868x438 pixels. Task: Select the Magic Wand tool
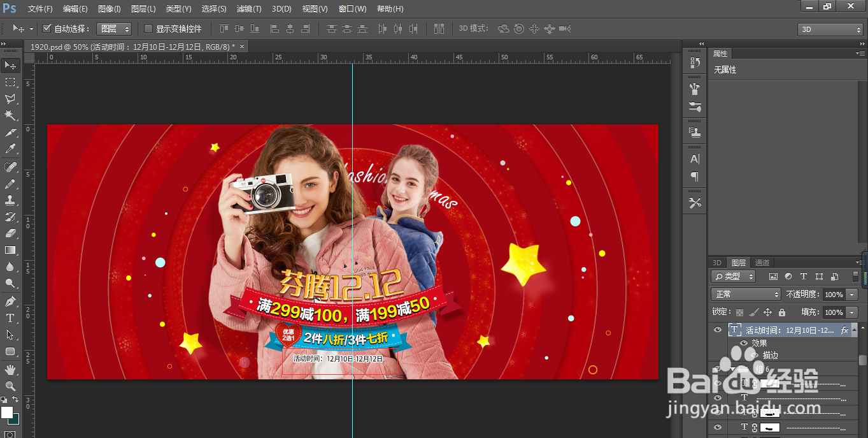point(10,115)
